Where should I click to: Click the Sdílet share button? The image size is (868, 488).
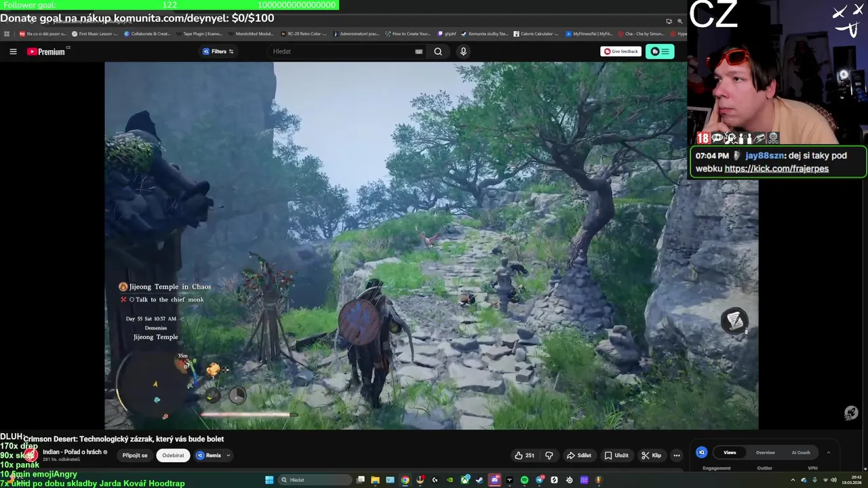click(x=578, y=455)
